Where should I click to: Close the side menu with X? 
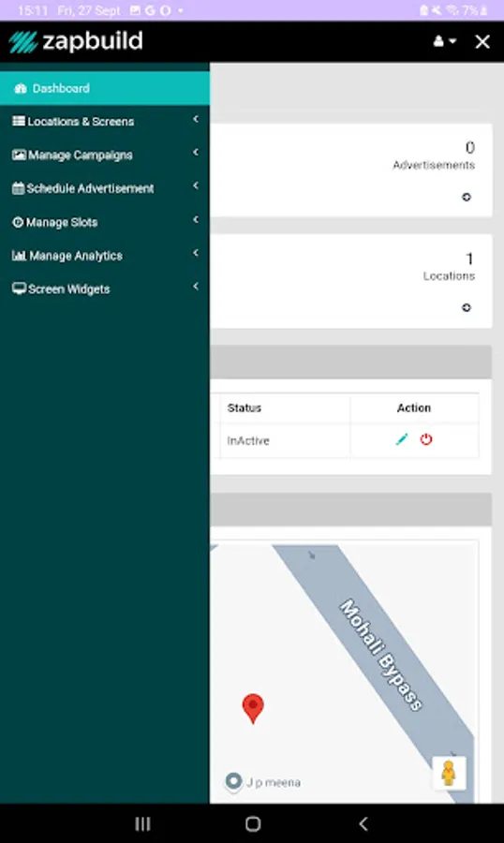tap(482, 41)
